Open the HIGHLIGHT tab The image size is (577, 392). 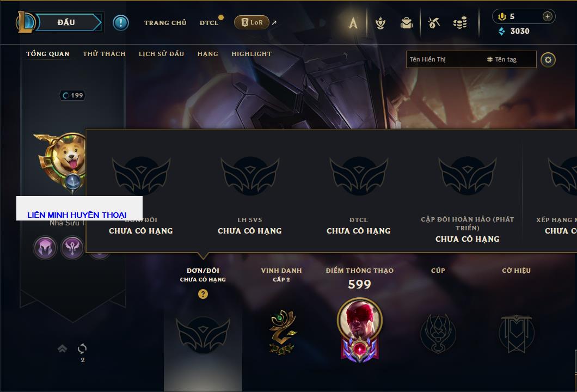pyautogui.click(x=251, y=54)
